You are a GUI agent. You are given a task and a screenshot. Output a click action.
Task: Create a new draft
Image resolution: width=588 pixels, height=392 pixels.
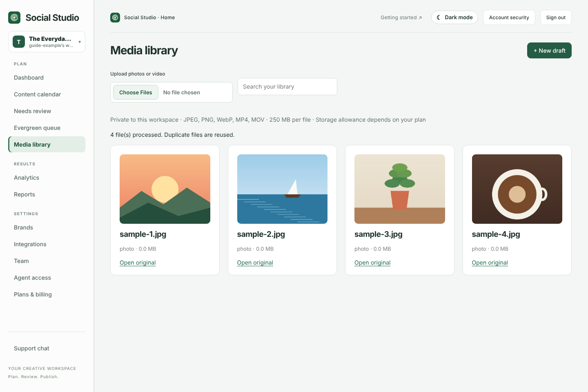[x=549, y=51]
